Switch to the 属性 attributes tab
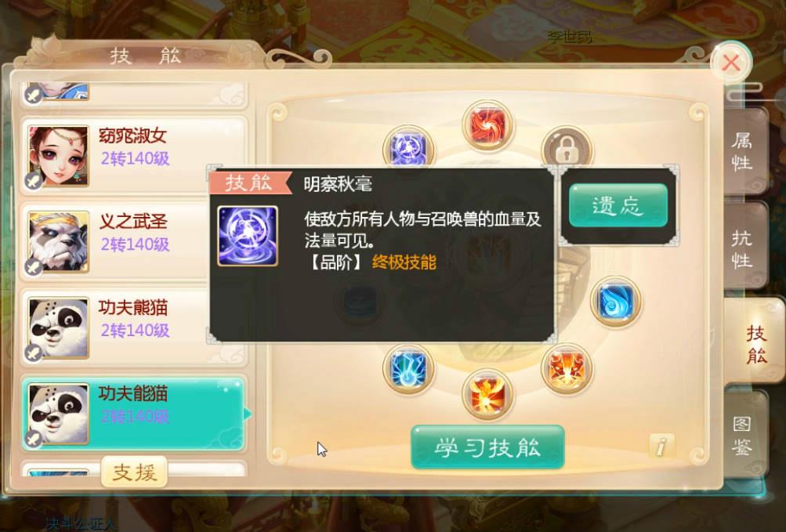 [x=743, y=151]
